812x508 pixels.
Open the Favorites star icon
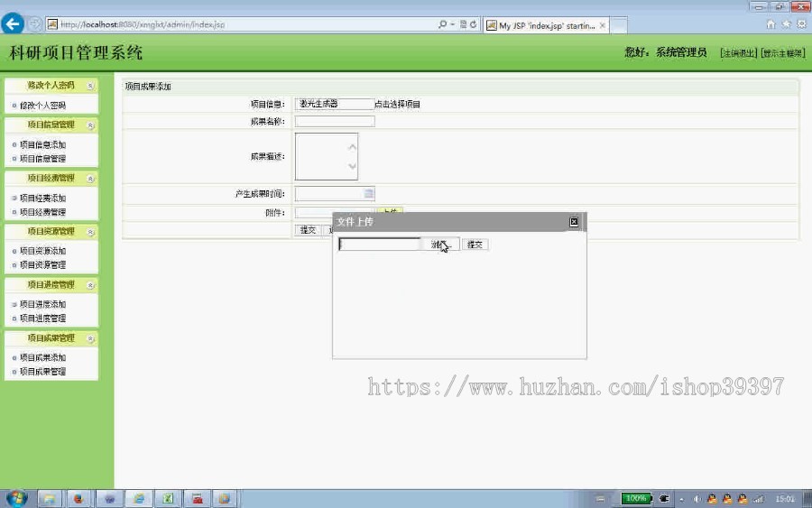[786, 24]
